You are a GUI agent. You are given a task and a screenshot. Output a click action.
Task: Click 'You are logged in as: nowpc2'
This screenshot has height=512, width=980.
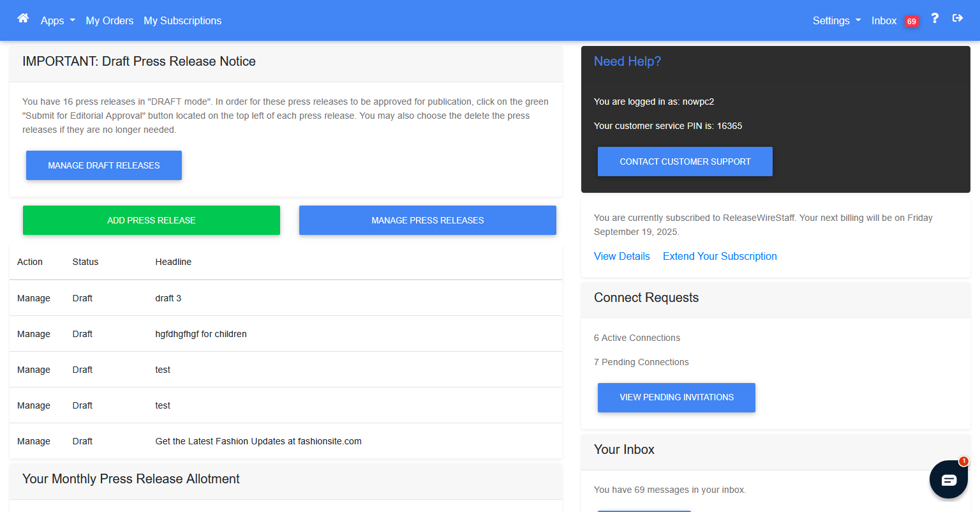click(x=654, y=102)
